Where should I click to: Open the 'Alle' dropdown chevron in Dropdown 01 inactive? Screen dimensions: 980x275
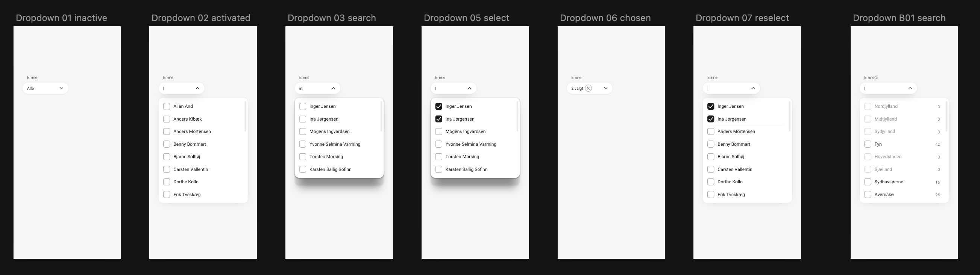pos(61,88)
